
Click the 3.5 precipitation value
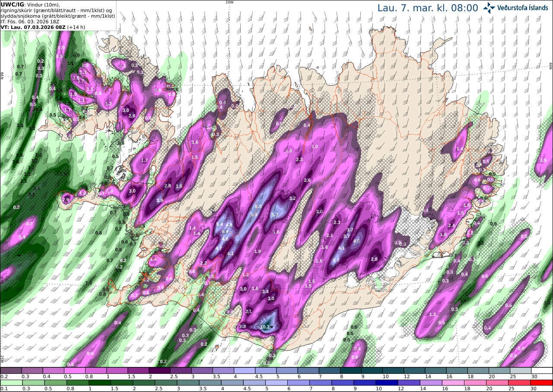tap(179, 186)
